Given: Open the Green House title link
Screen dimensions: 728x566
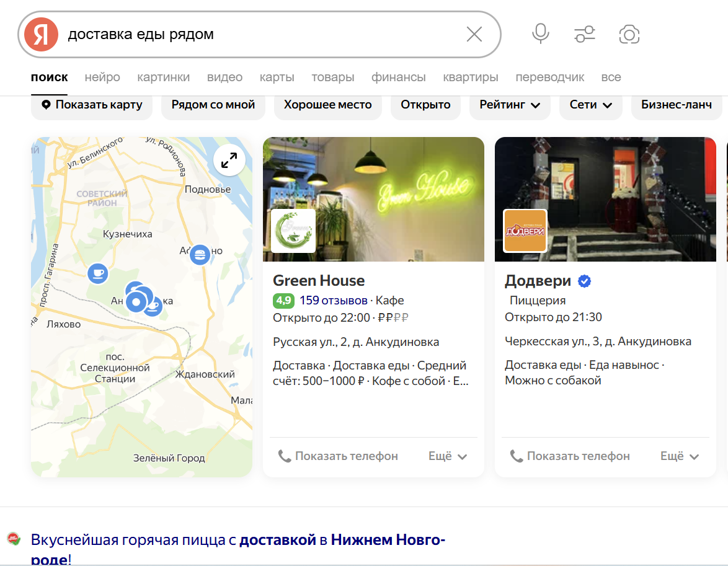Looking at the screenshot, I should [x=319, y=280].
